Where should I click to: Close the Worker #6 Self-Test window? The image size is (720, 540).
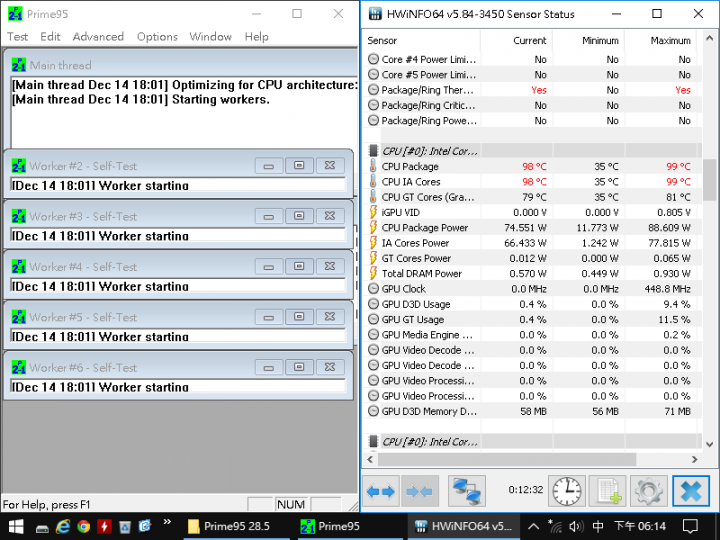click(330, 368)
